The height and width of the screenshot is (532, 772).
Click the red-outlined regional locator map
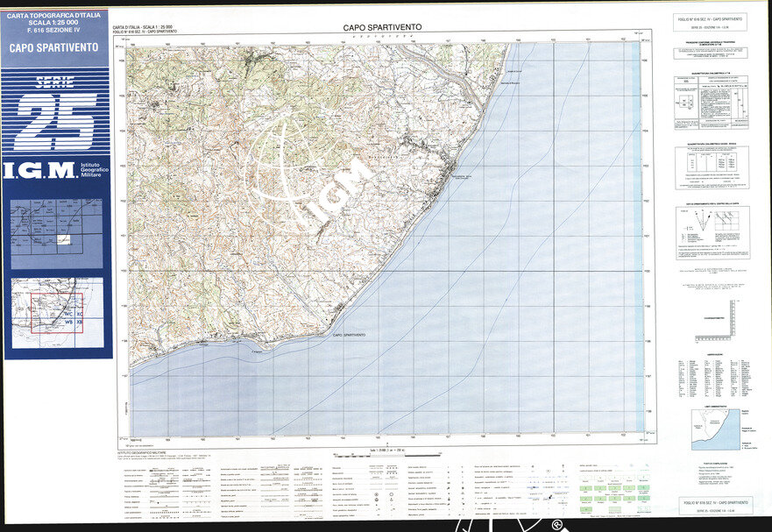point(57,313)
